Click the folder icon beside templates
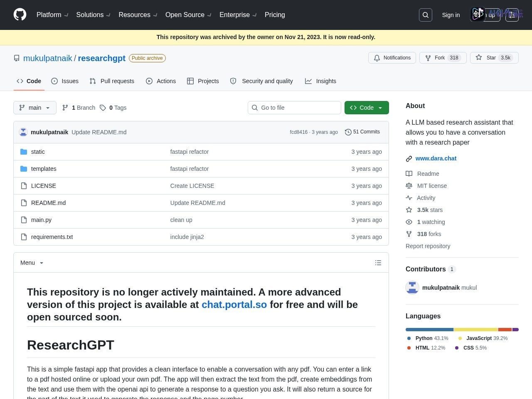 (24, 169)
